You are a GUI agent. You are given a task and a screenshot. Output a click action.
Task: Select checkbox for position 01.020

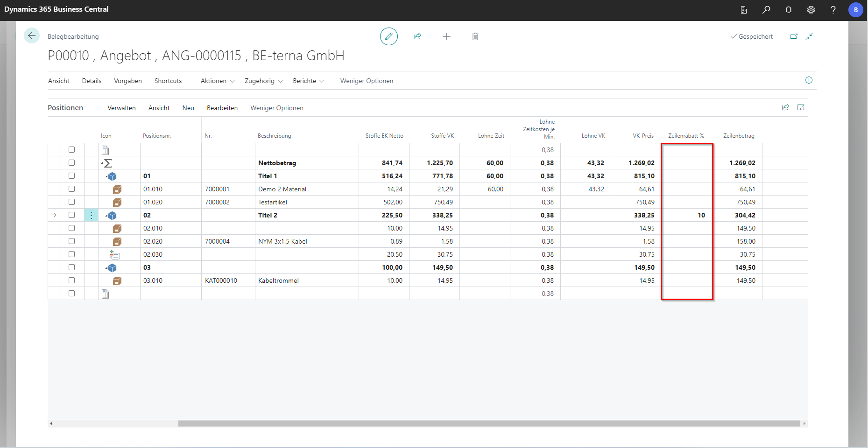(x=71, y=202)
